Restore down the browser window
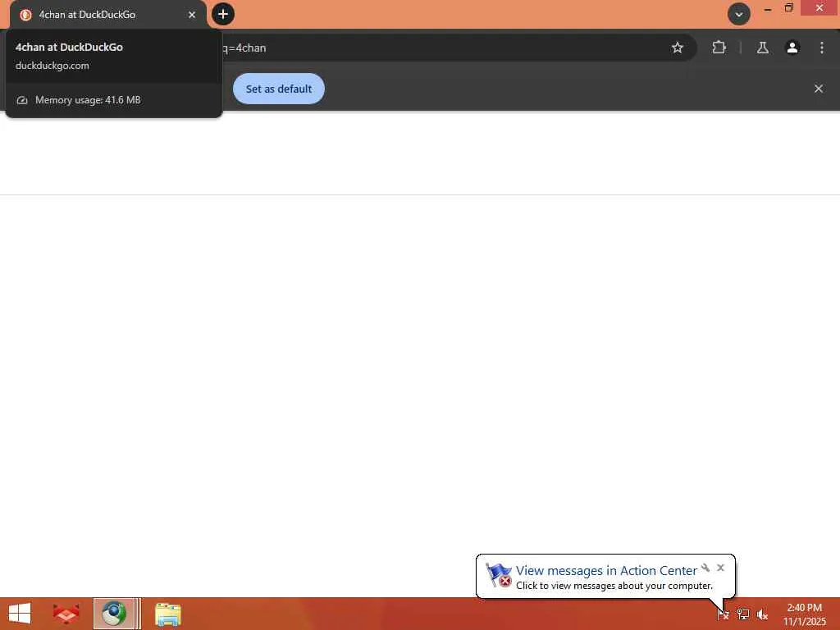Screen dimensions: 840x630 pyautogui.click(x=788, y=8)
